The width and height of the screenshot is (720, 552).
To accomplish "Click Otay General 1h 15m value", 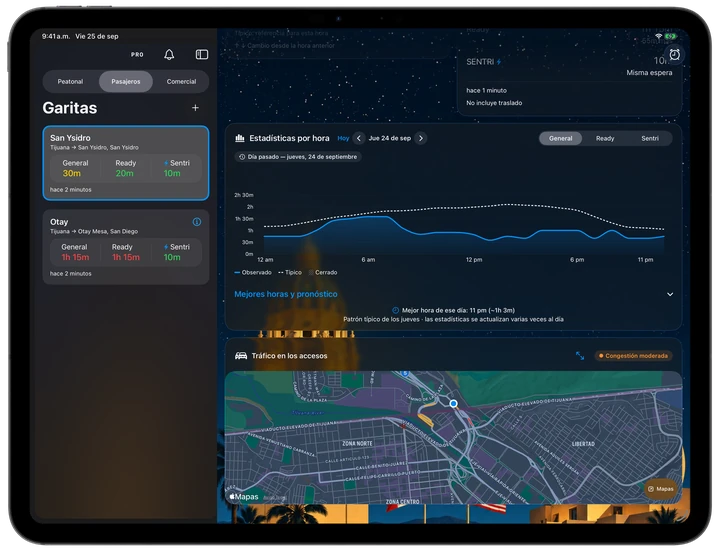I will (x=75, y=257).
